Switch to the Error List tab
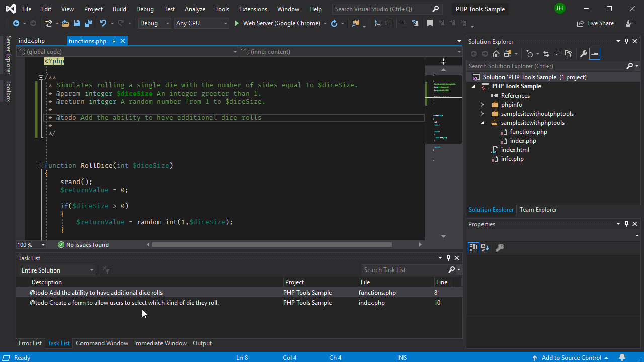The height and width of the screenshot is (362, 644). (30, 343)
